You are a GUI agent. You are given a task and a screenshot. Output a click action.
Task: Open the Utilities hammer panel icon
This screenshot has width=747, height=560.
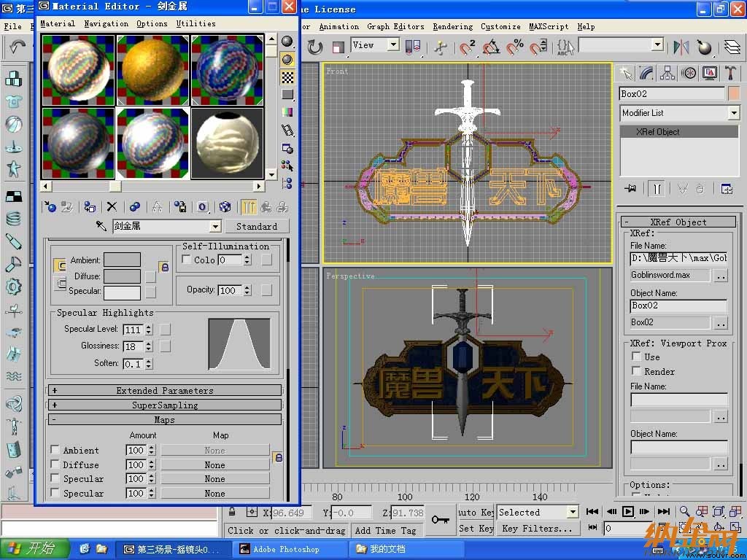click(730, 73)
